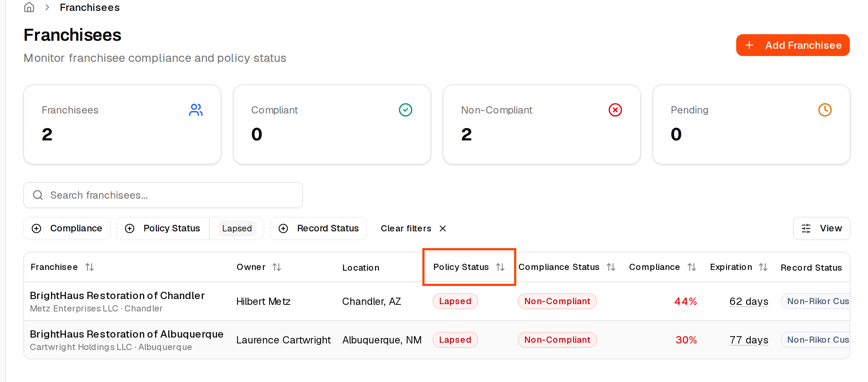Sort by Compliance Status column
The height and width of the screenshot is (382, 868).
coord(567,267)
